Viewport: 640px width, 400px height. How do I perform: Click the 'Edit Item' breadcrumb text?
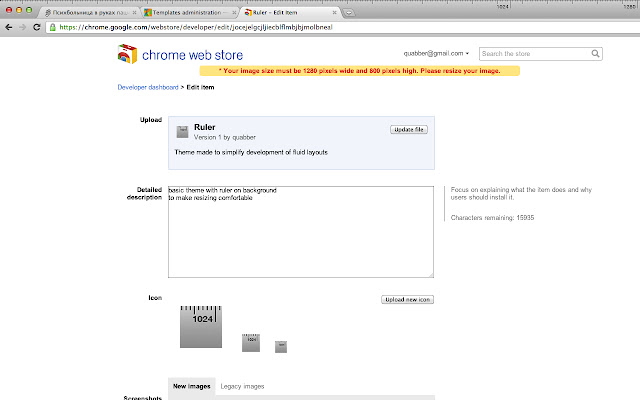(200, 87)
